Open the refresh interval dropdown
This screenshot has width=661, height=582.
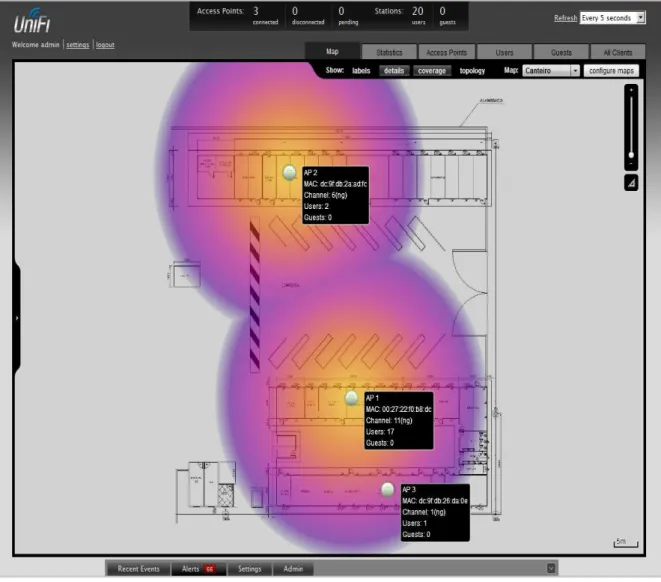pyautogui.click(x=613, y=18)
